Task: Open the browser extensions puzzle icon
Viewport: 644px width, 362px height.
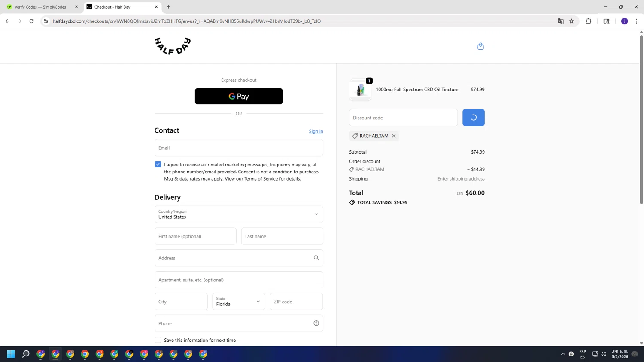Action: coord(589,21)
